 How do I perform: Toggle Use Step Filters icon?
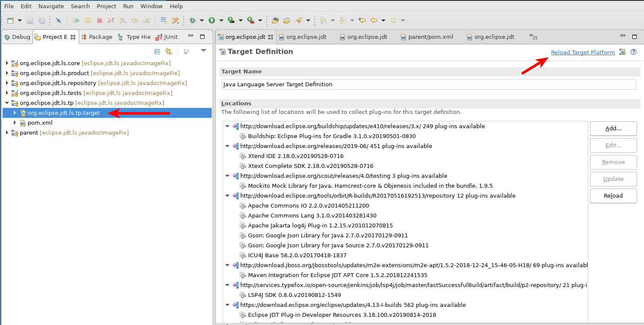tap(175, 20)
